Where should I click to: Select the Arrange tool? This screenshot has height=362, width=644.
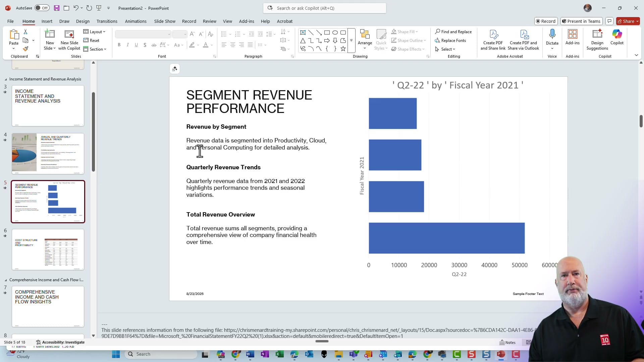365,39
